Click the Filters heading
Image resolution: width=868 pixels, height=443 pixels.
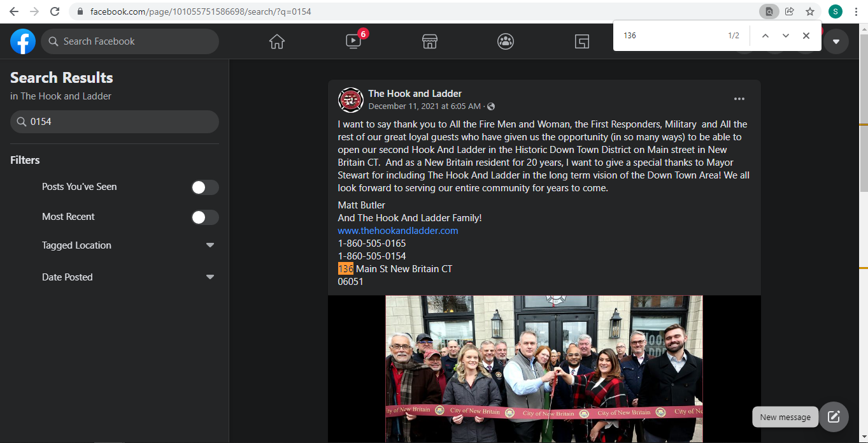25,160
